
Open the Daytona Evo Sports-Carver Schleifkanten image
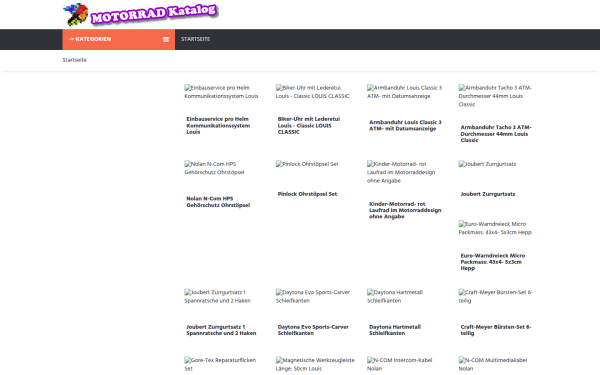pos(313,296)
